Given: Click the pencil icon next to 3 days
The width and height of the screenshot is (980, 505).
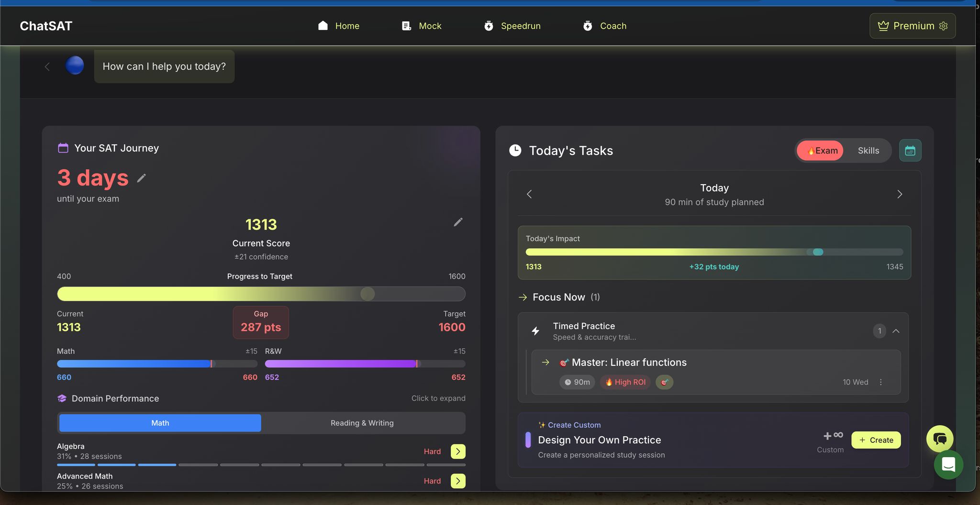Looking at the screenshot, I should tap(141, 178).
